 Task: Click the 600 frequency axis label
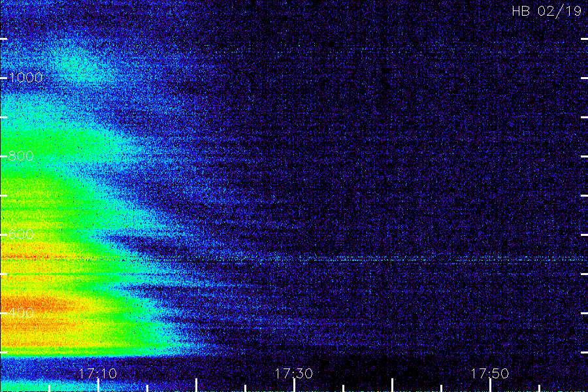(x=21, y=235)
